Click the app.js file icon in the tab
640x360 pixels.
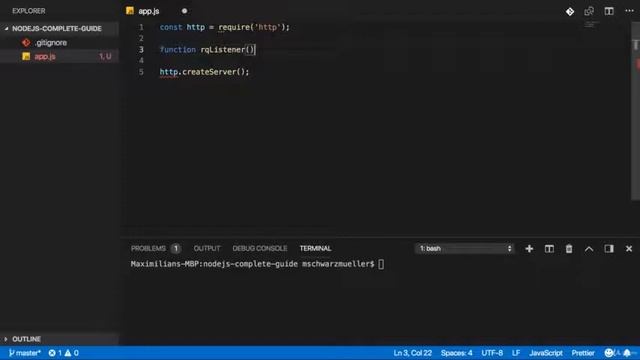click(x=130, y=11)
